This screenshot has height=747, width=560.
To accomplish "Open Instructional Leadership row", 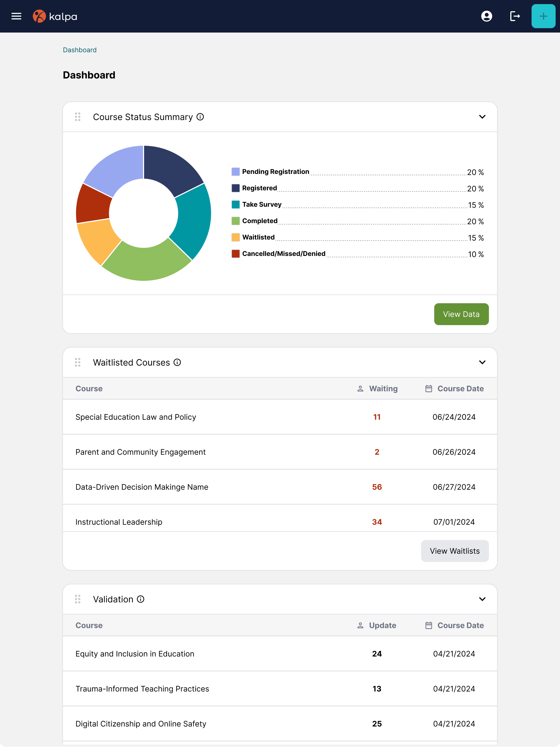I will tap(280, 518).
